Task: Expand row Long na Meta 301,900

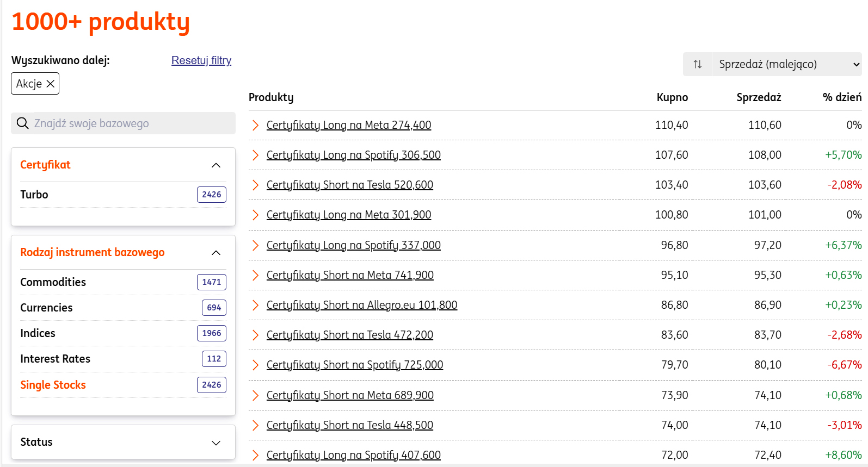Action: [255, 215]
